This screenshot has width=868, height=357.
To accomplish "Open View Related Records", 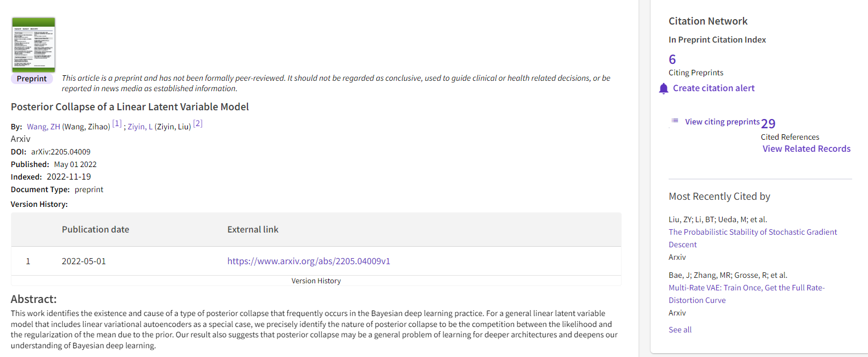I will tap(806, 148).
